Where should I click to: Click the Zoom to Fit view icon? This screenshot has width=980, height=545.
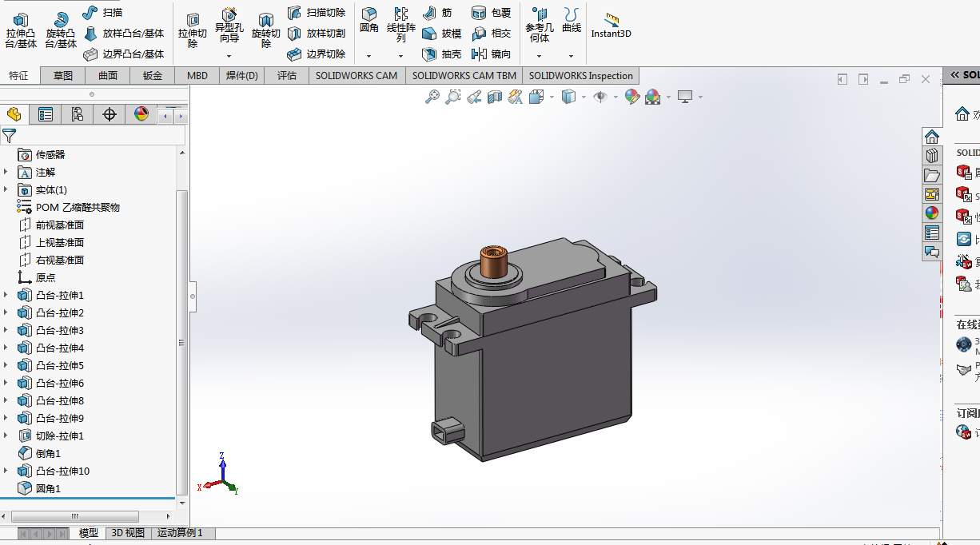[x=432, y=97]
